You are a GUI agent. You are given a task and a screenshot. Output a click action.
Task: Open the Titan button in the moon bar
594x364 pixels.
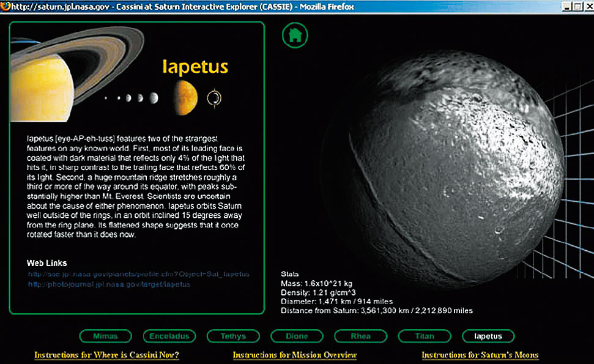424,336
